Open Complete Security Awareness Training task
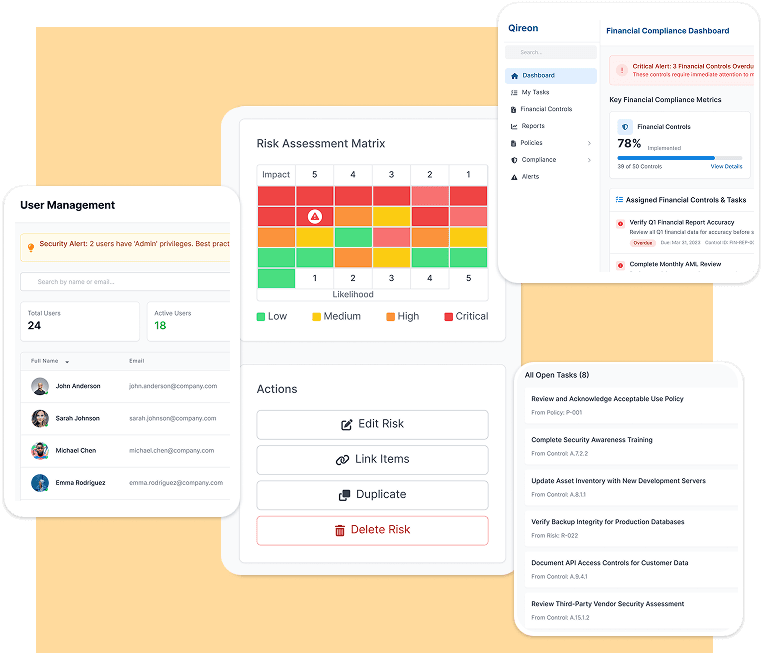The height and width of the screenshot is (653, 763). tap(630, 446)
